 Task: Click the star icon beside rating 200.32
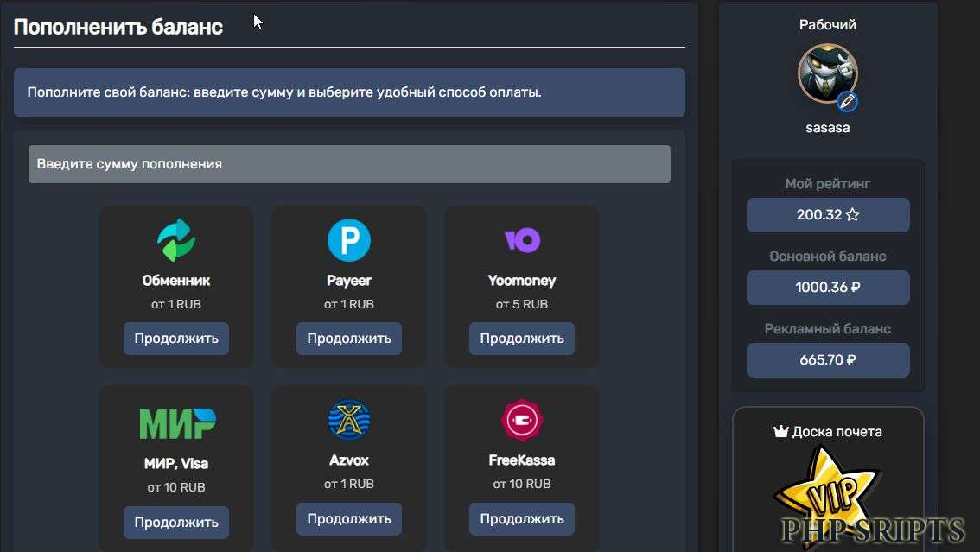[852, 215]
